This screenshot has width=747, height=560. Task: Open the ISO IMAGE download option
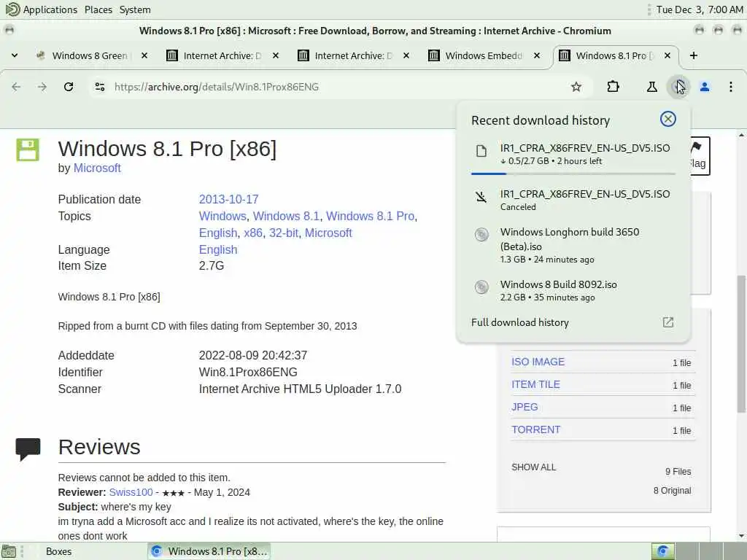(x=538, y=362)
